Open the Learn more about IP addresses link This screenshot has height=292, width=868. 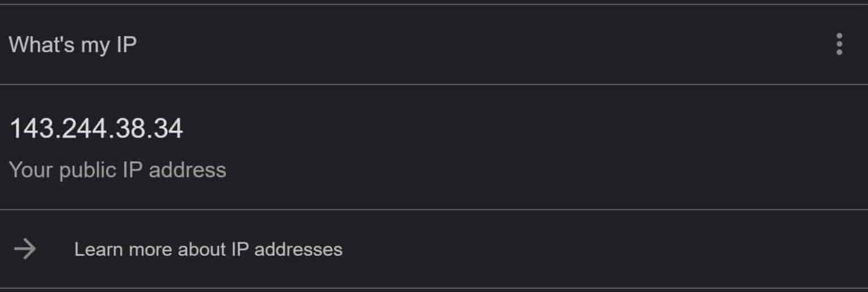tap(208, 250)
